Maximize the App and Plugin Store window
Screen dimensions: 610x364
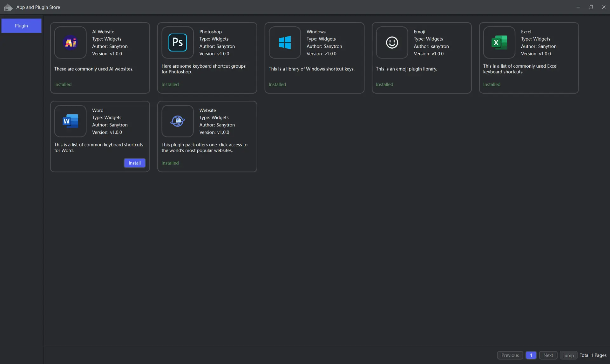[591, 7]
